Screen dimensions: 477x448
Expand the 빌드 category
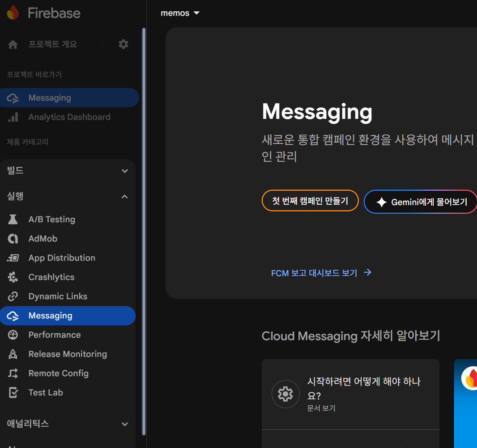(x=68, y=171)
